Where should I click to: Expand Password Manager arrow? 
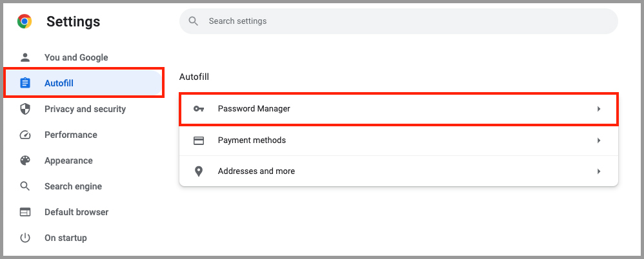point(599,109)
